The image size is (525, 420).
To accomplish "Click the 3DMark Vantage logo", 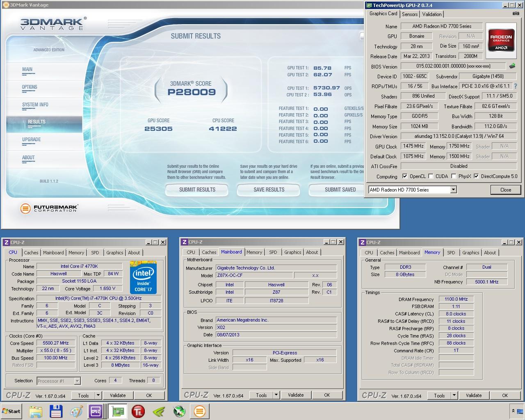I will coord(53,23).
